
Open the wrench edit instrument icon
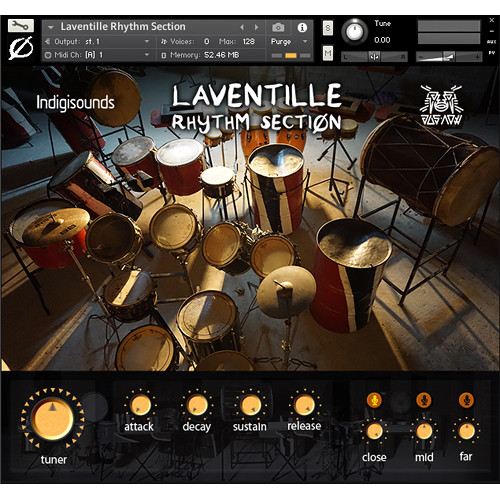point(21,25)
